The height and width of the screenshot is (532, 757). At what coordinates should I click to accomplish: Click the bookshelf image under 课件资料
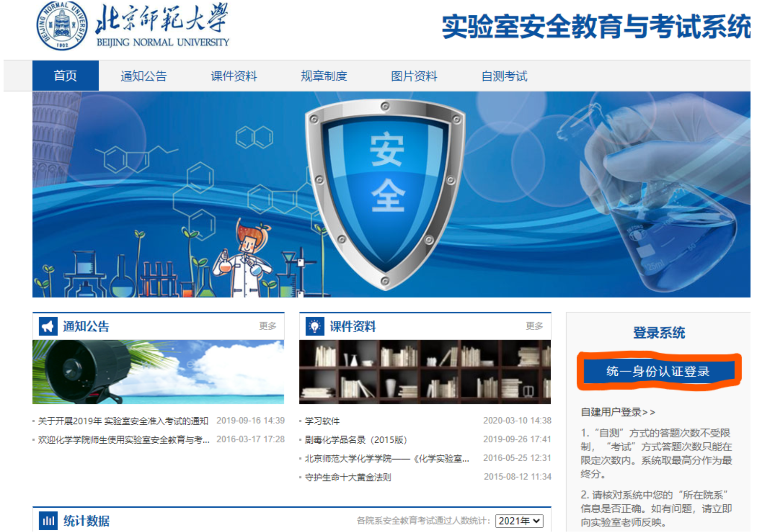(x=425, y=372)
